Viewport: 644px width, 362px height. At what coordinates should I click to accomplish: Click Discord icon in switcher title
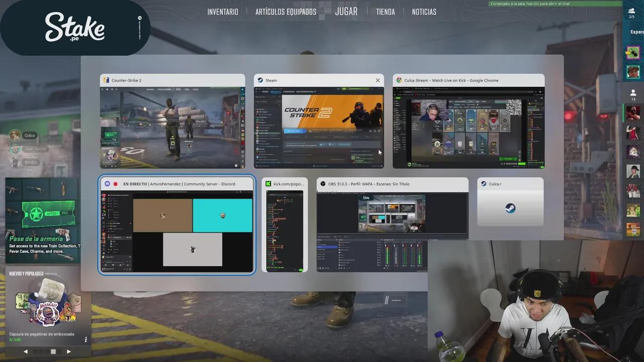click(107, 184)
